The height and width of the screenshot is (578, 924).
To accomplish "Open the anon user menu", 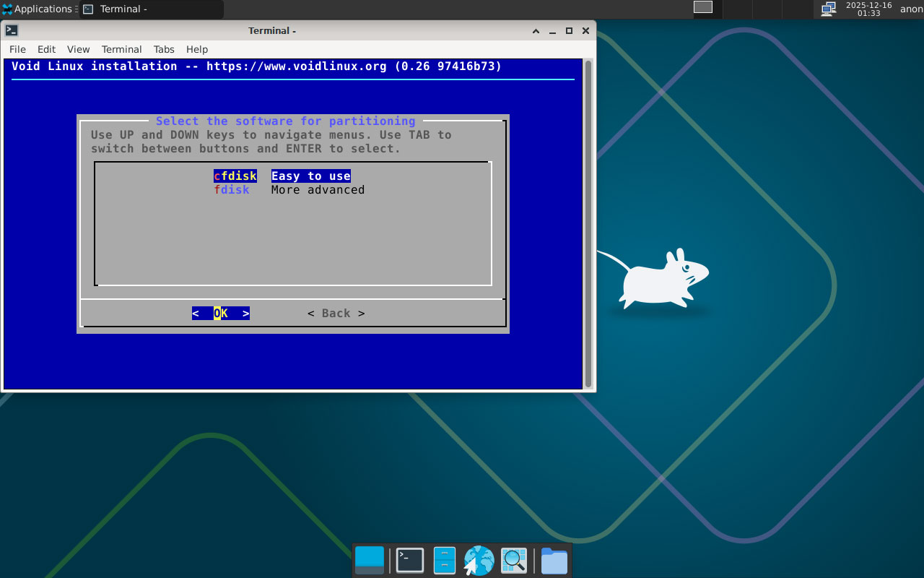I will 911,9.
